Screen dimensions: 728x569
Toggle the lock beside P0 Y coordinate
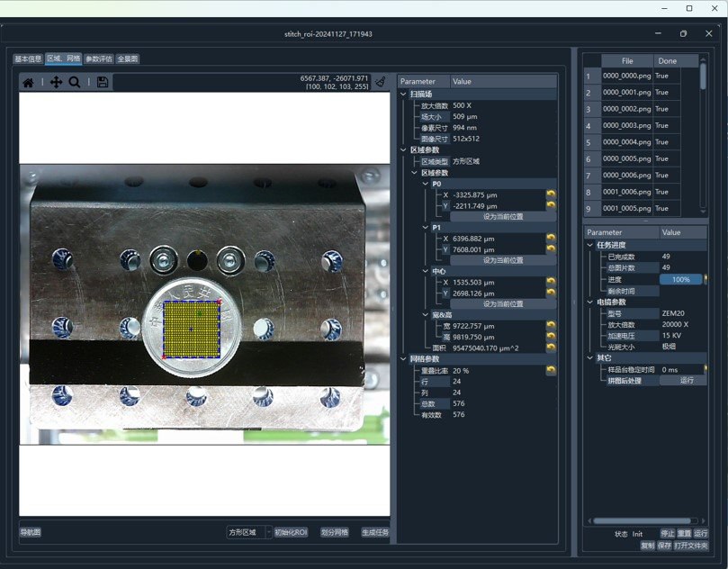coord(552,205)
